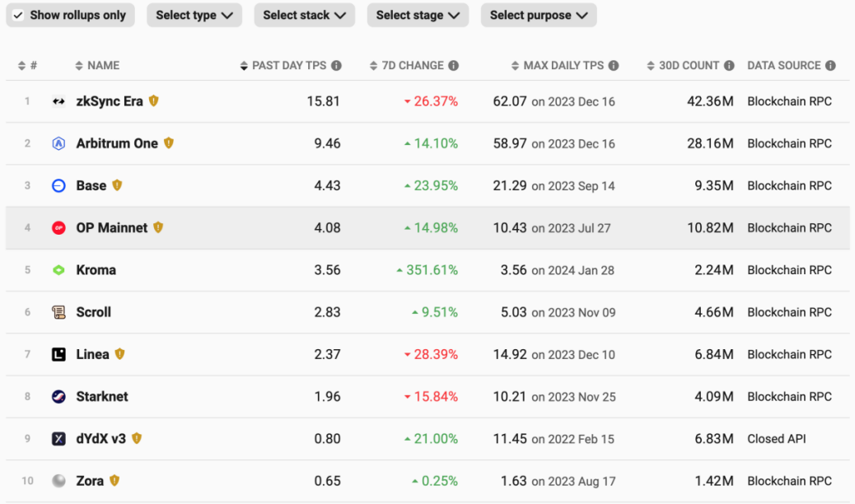Viewport: 855px width, 504px height.
Task: Show info for MAX DAILY TPS
Action: coord(614,65)
